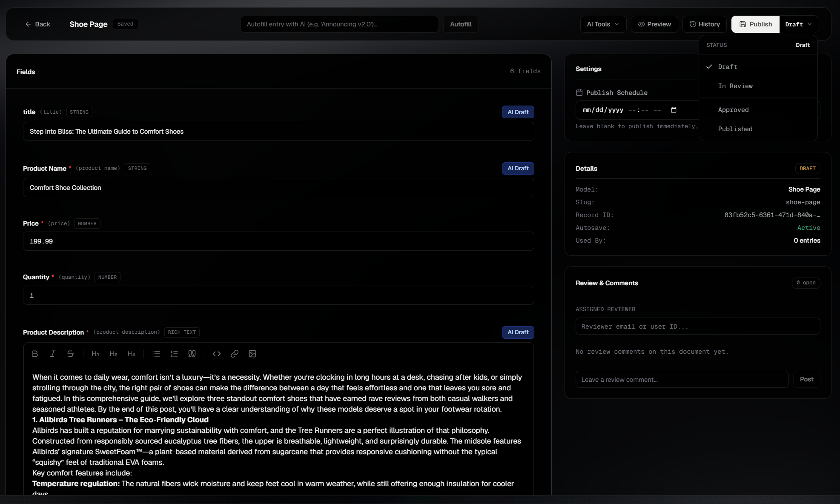Image resolution: width=840 pixels, height=504 pixels.
Task: Toggle bold formatting in rich text toolbar
Action: coord(35,354)
